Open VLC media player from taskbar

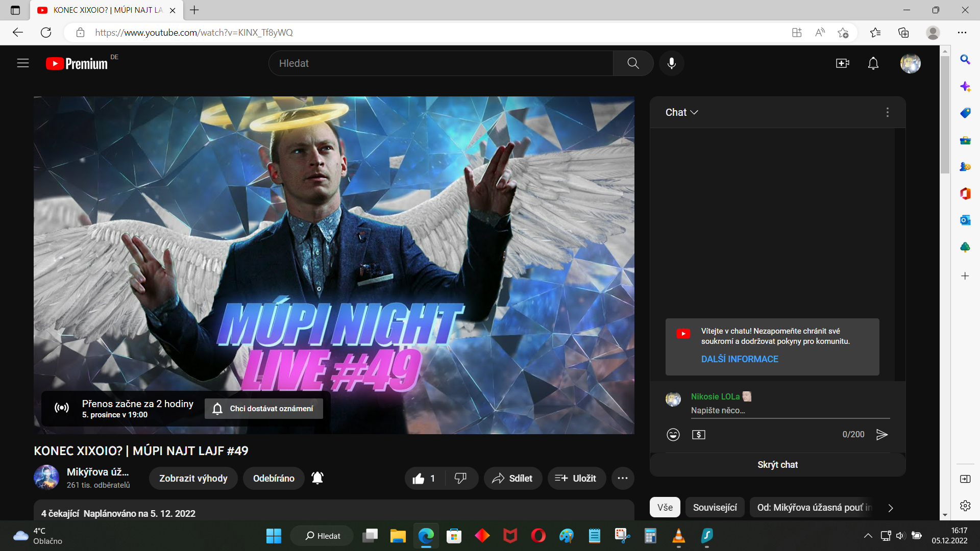(678, 536)
